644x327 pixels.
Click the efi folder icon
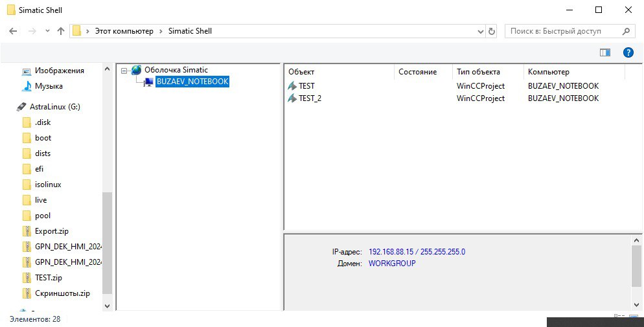pos(27,169)
